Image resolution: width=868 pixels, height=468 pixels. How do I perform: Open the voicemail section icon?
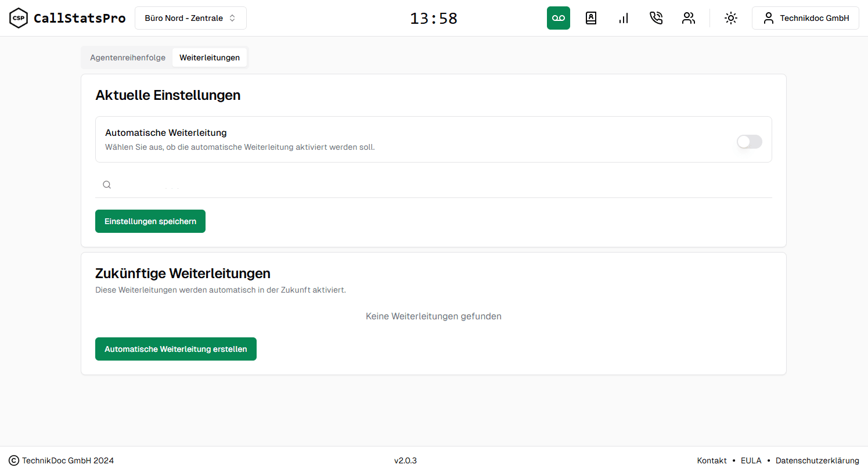(558, 18)
